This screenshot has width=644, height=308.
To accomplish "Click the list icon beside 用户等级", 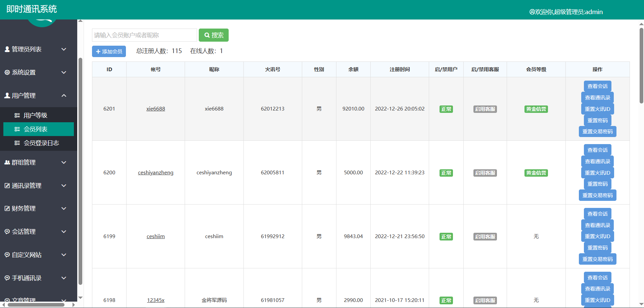I will 17,116.
